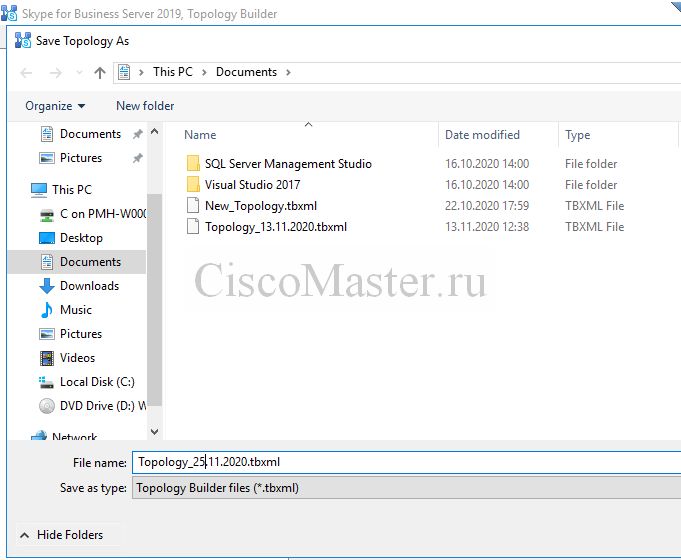Click the blue Downloads arrow icon
Screen dimensions: 681x560
point(47,286)
